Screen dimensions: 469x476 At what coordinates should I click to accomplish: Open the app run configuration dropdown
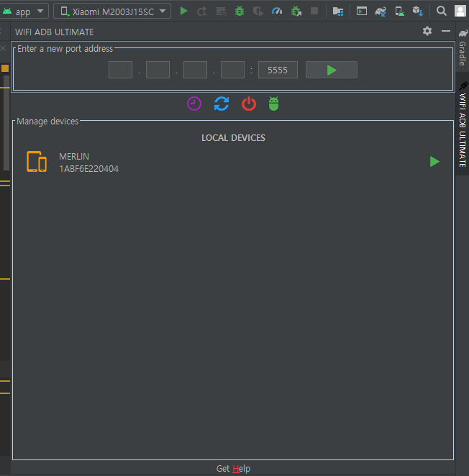click(x=24, y=12)
